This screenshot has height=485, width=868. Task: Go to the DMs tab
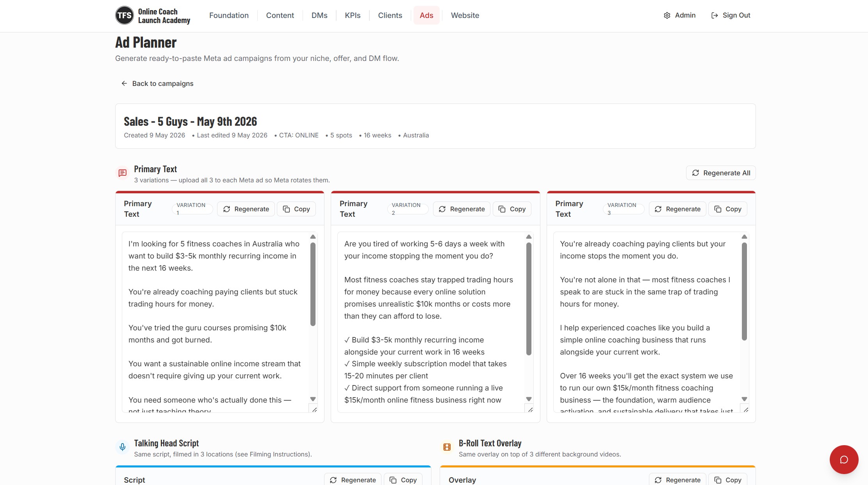[x=319, y=15]
